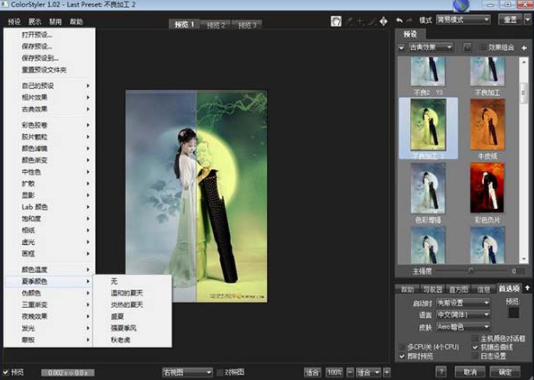Switch to the 直方图 tab
Screen dimensions: 534x380
tap(458, 289)
